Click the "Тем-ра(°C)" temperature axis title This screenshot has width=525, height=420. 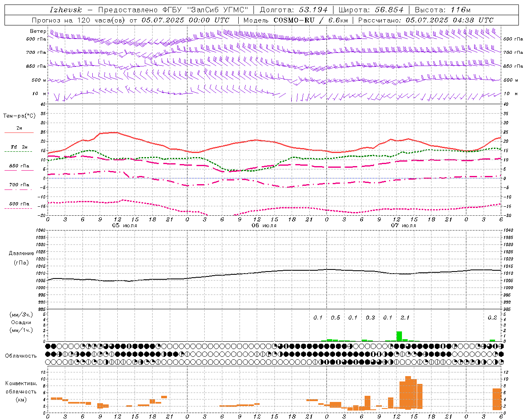click(x=19, y=116)
